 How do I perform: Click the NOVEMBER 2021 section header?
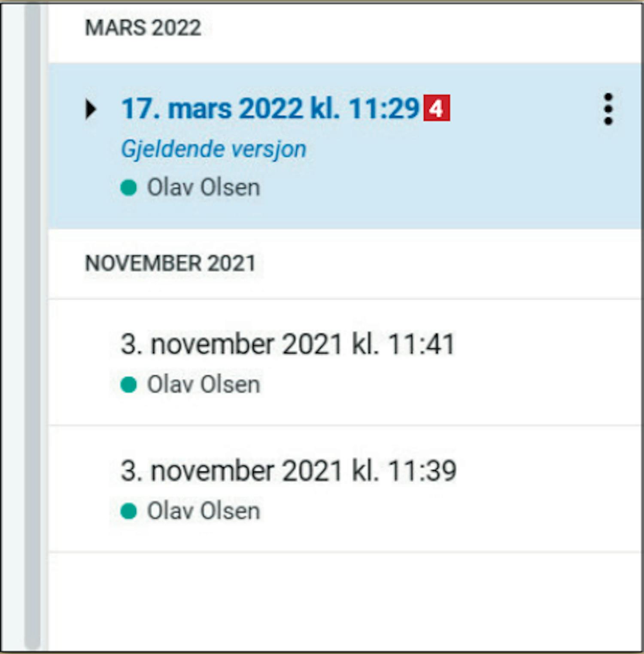170,263
